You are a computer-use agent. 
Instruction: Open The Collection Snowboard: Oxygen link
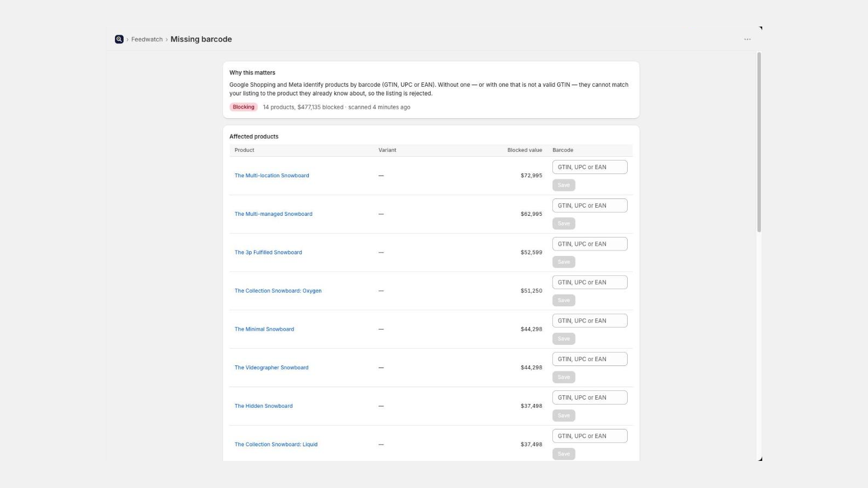[278, 291]
